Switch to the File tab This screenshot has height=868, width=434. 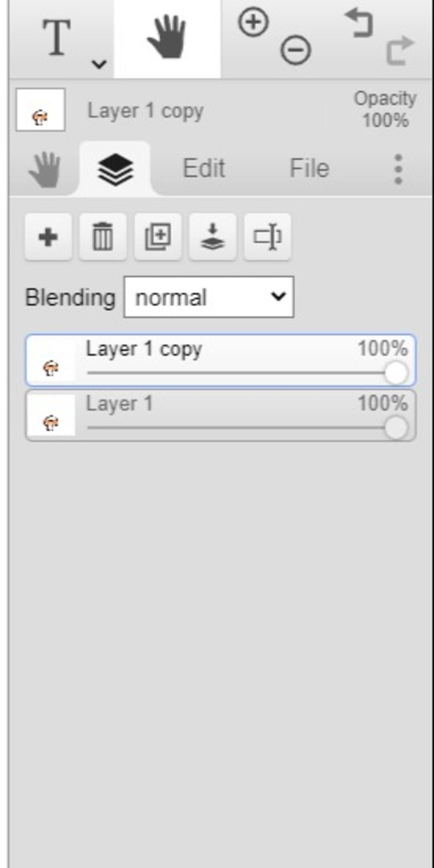point(309,169)
